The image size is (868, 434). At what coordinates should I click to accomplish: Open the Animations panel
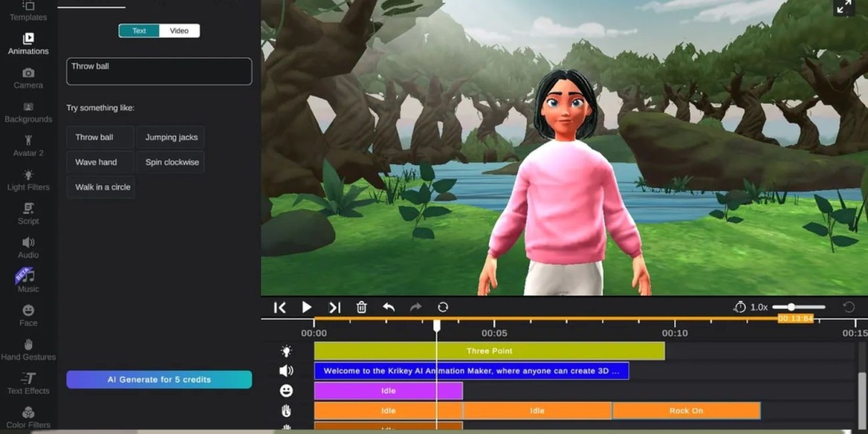27,46
